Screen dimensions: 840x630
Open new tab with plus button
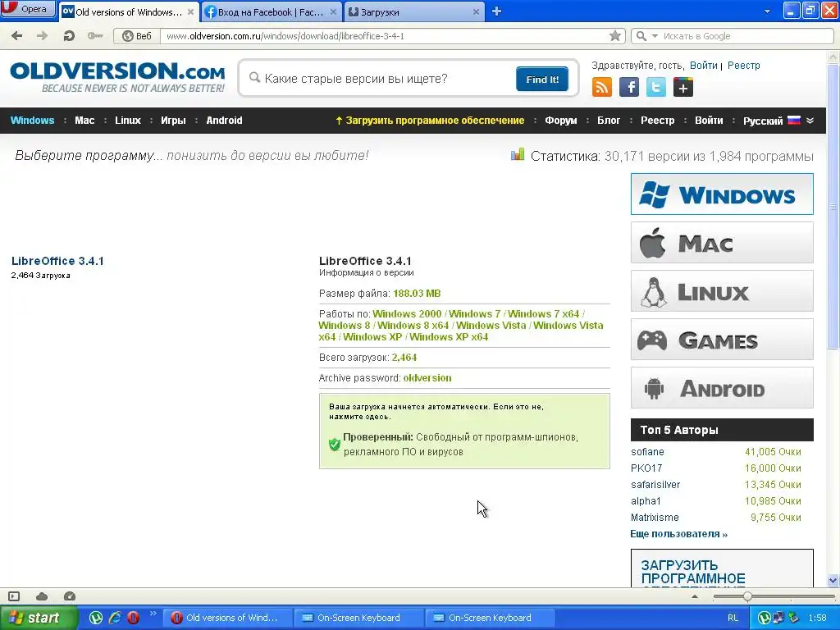(496, 11)
